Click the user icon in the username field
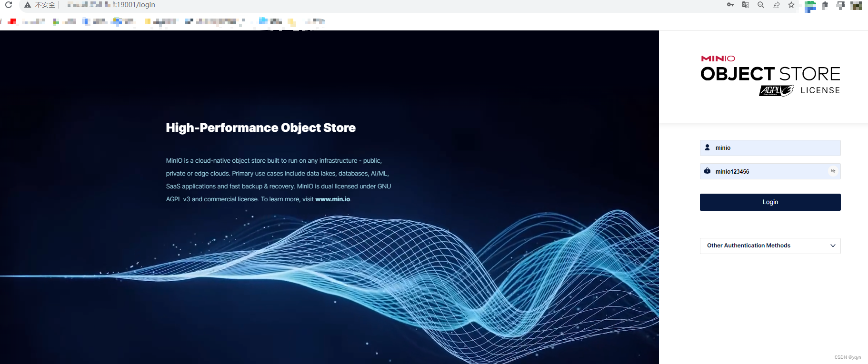 pyautogui.click(x=708, y=148)
